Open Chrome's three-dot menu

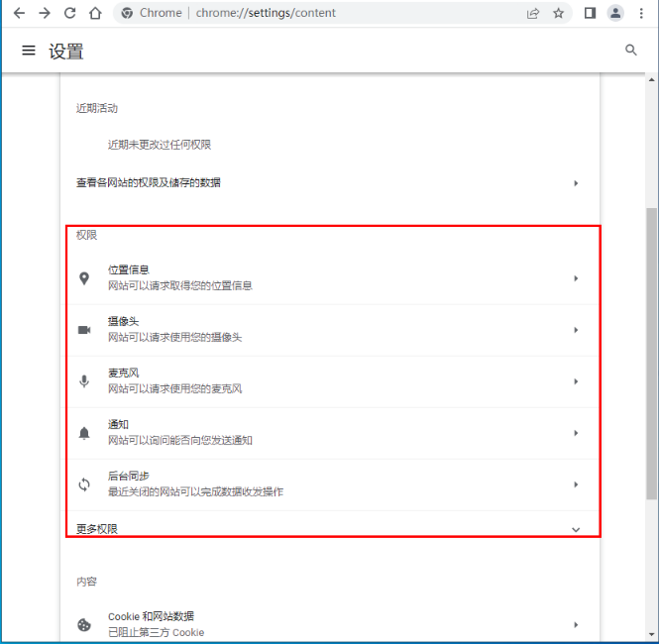[x=641, y=14]
